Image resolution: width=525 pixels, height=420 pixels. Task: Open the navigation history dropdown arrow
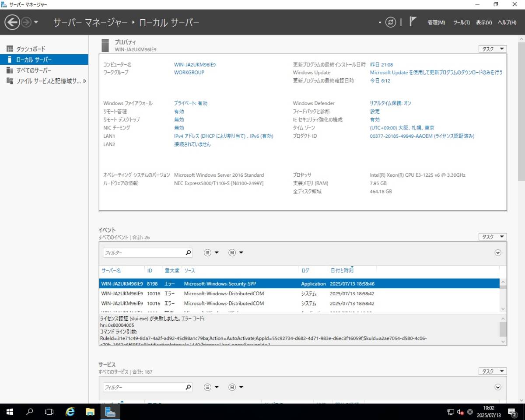(36, 22)
